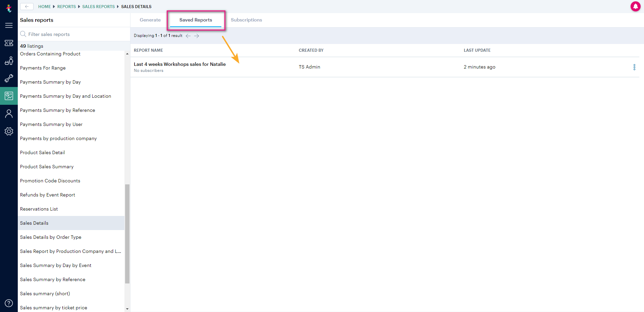The image size is (644, 312).
Task: Select the tickets sidebar icon
Action: coord(9,43)
